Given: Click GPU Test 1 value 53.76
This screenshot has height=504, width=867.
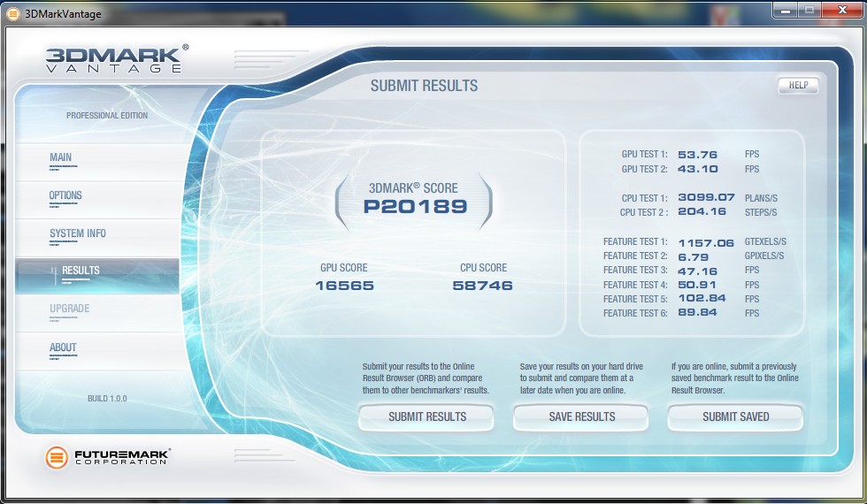Looking at the screenshot, I should tap(697, 155).
